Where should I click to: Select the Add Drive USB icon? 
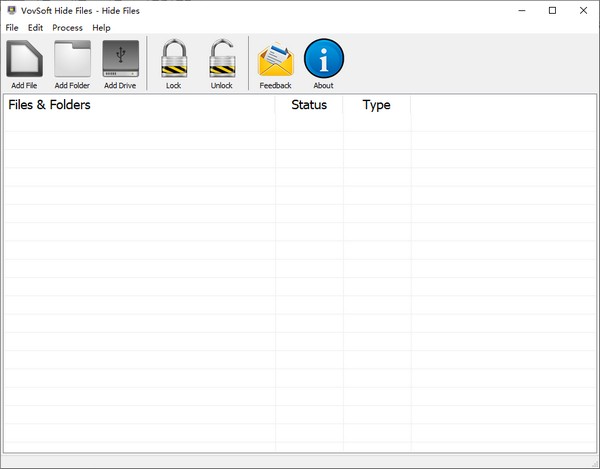click(120, 59)
